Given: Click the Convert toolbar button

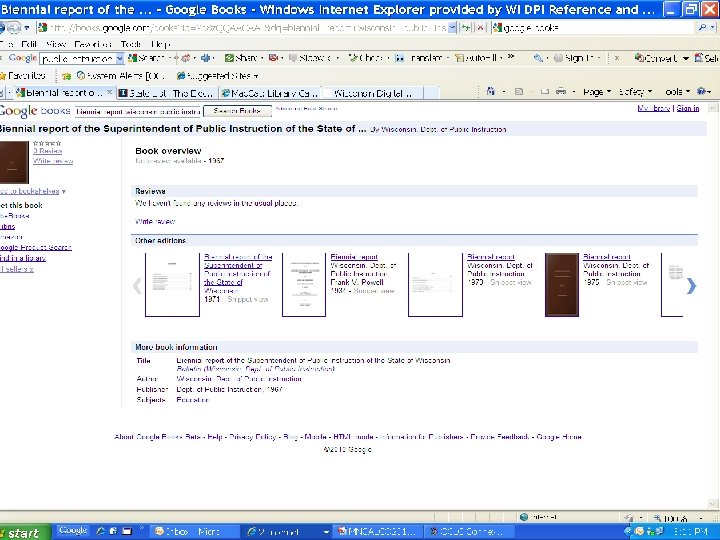Looking at the screenshot, I should coord(656,58).
